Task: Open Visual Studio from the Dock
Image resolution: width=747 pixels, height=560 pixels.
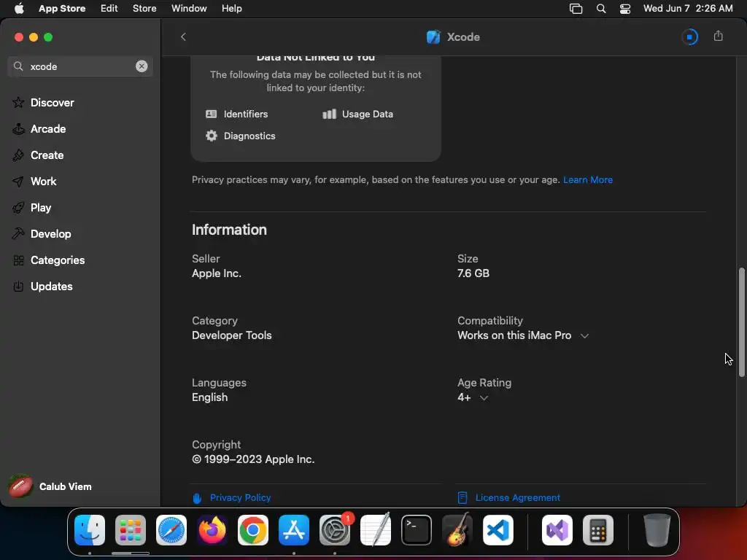Action: click(557, 530)
